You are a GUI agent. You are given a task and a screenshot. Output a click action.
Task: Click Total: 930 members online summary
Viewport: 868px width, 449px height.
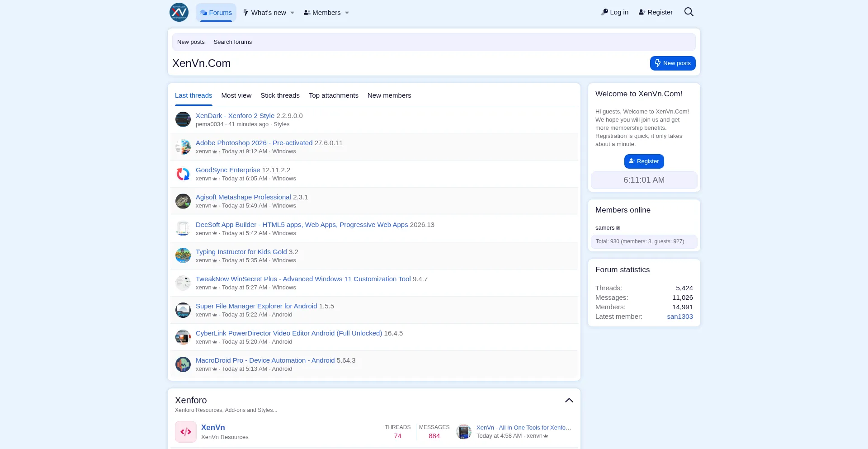click(644, 241)
